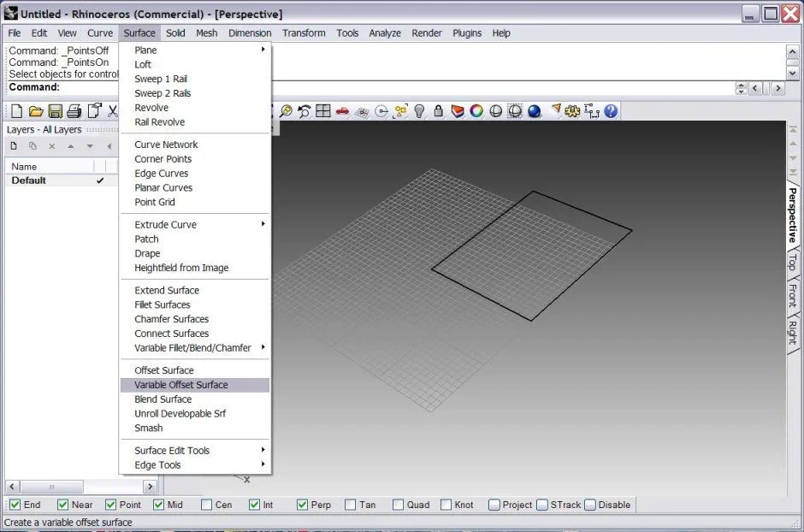This screenshot has width=804, height=532.
Task: Select Sweep 2 Rails menu entry
Action: (195, 93)
